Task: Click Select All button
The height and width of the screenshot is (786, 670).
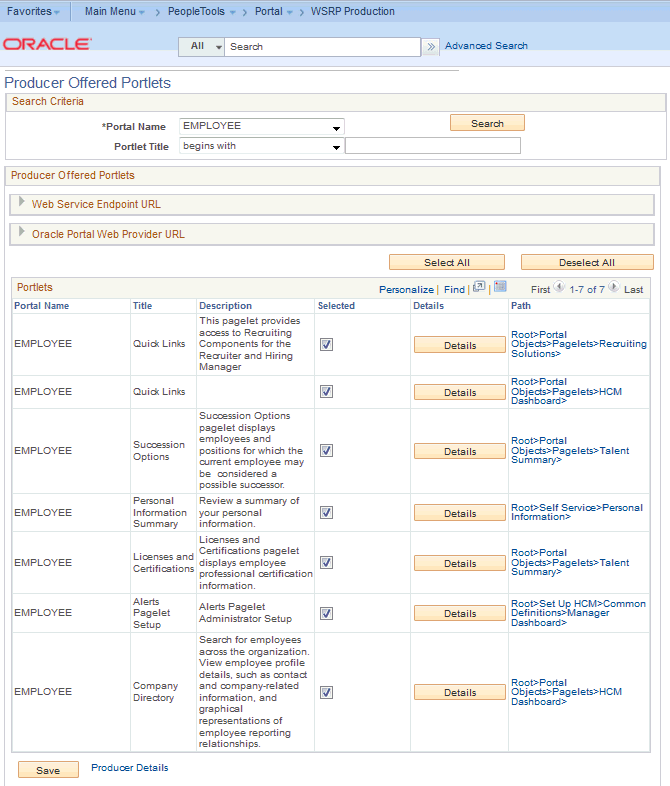Action: point(446,263)
